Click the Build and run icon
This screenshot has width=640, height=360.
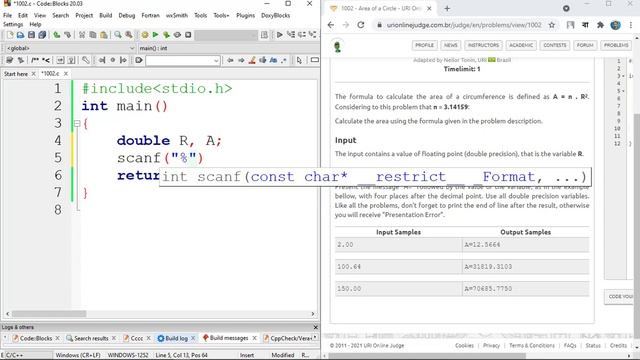166,35
